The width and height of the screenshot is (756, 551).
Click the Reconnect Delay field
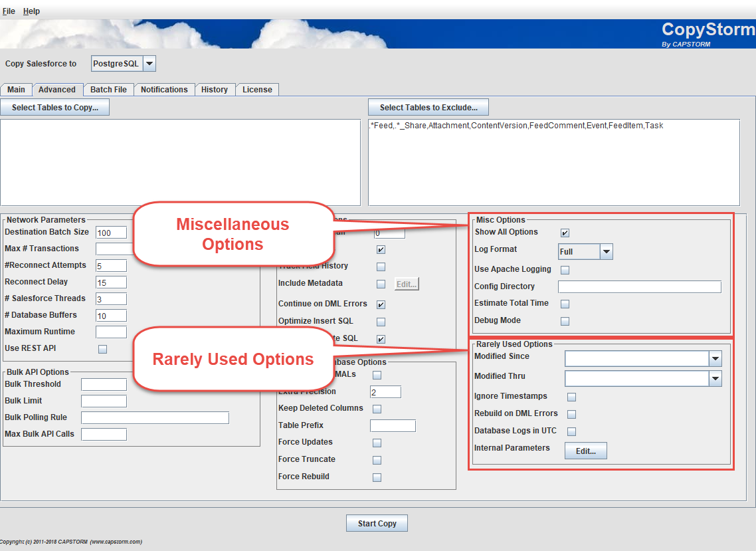112,282
